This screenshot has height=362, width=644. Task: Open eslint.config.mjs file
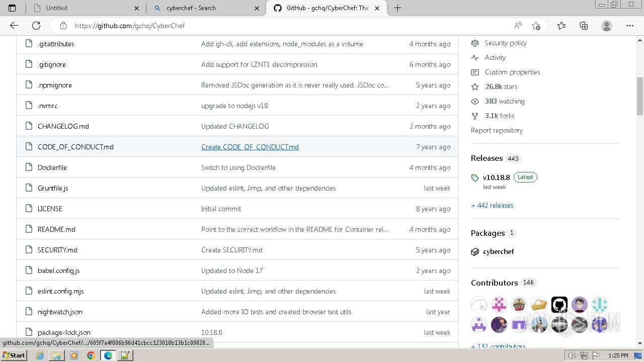click(60, 291)
